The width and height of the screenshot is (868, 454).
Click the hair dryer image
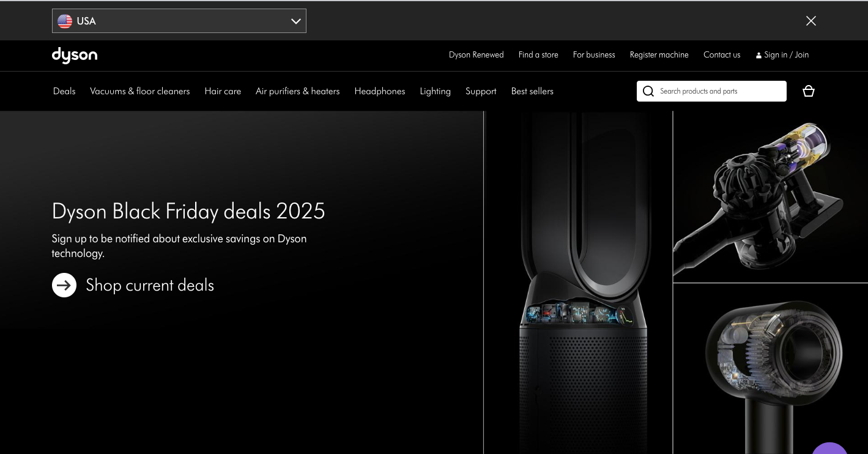tap(771, 369)
